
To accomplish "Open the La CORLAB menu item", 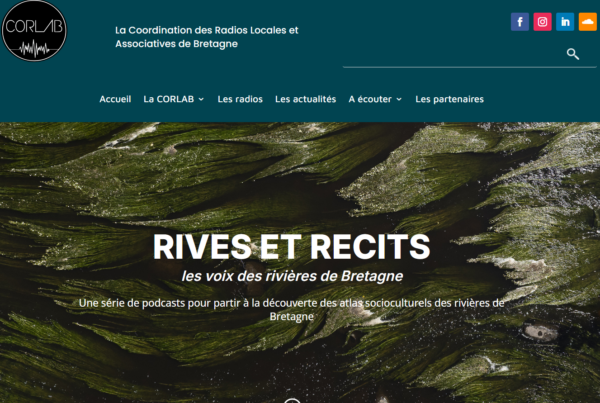I will click(168, 99).
